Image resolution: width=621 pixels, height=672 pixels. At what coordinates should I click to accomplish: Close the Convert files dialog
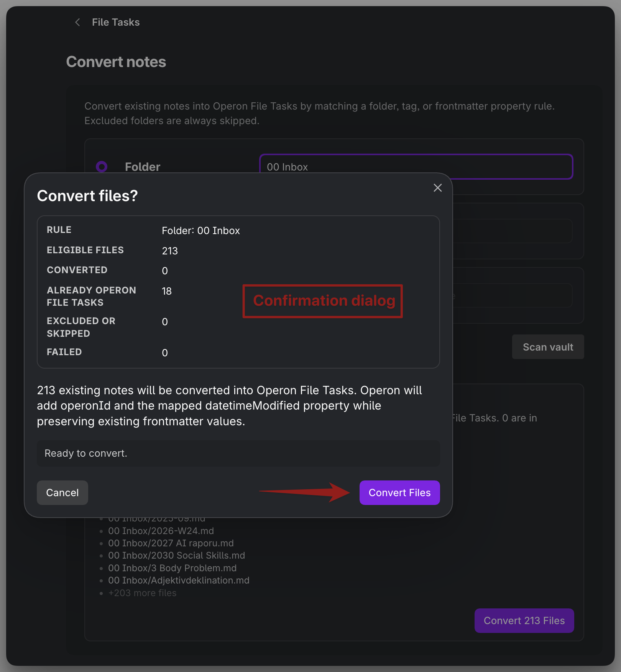[x=437, y=188]
